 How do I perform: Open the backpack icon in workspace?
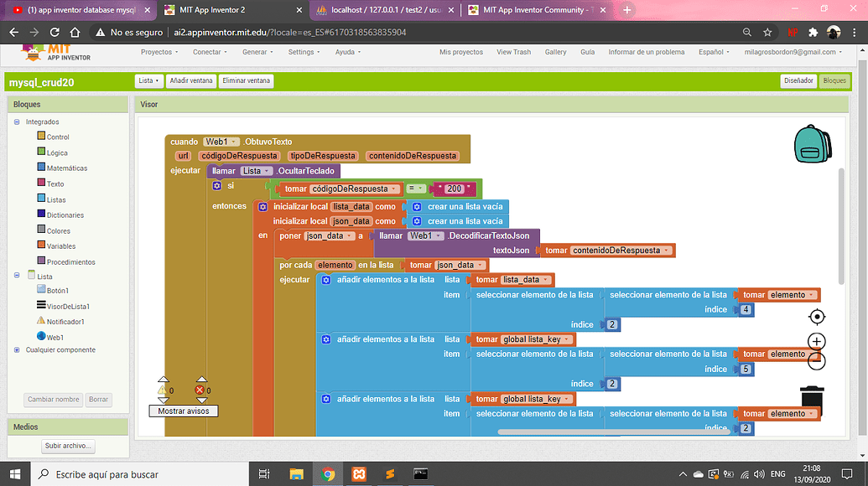coord(811,143)
